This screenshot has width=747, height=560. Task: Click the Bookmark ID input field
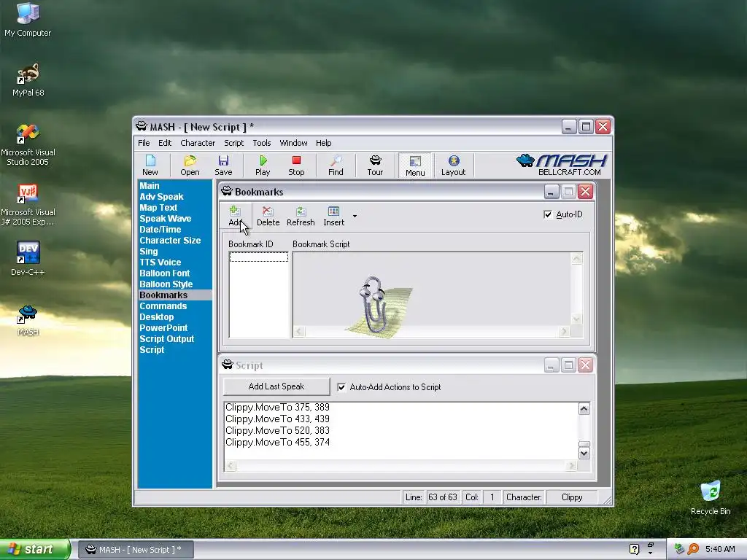click(259, 257)
